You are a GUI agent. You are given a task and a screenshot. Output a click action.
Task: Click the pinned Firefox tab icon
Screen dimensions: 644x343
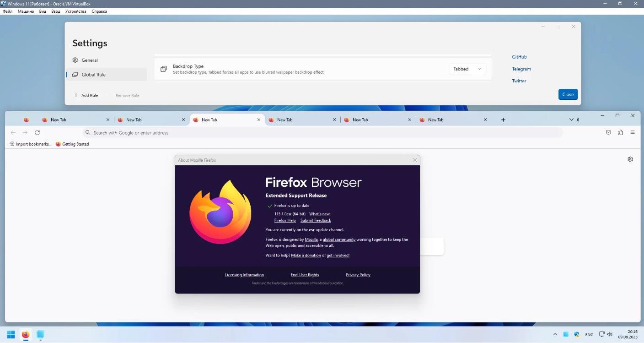[26, 120]
